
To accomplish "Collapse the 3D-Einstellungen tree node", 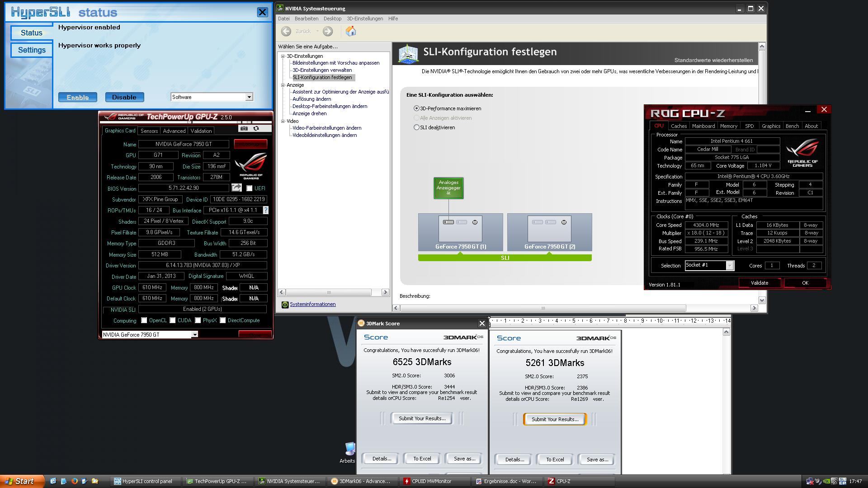I will tap(283, 56).
